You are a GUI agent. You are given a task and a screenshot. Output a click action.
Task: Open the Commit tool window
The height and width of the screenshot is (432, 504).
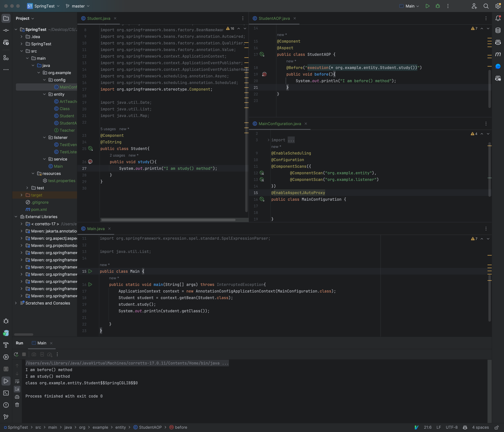coord(6,30)
